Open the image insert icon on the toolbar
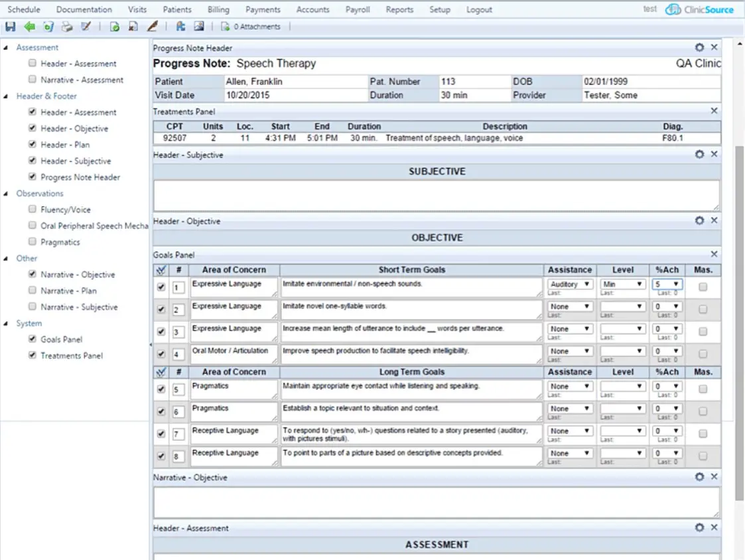 198,27
